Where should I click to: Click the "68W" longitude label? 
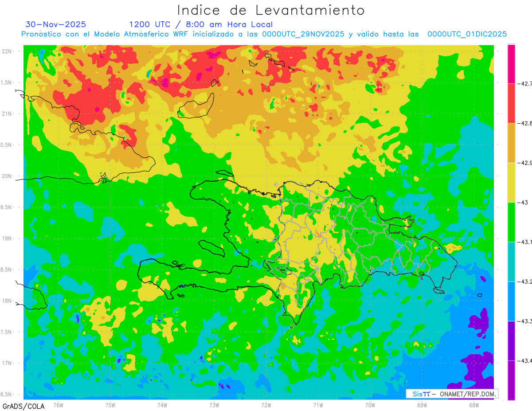tap(474, 405)
